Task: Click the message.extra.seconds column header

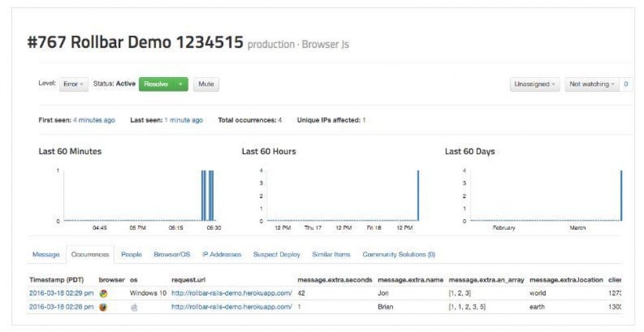Action: pos(335,280)
